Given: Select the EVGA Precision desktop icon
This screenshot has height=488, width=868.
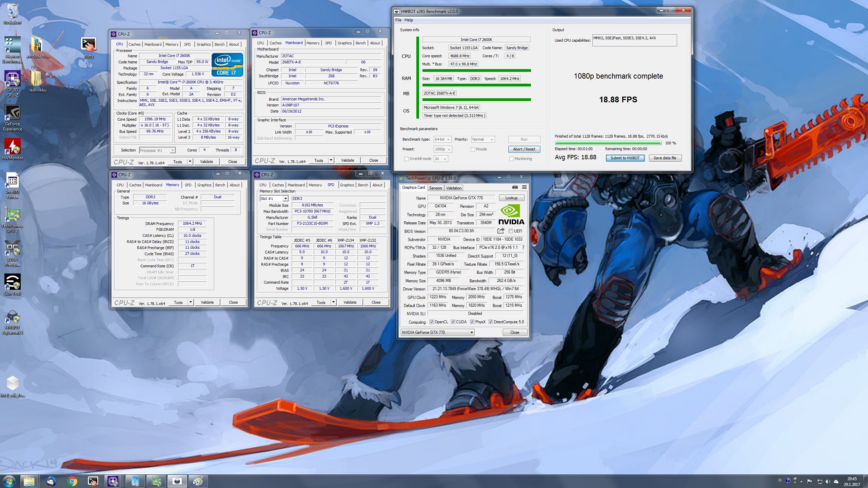Looking at the screenshot, I should click(x=12, y=253).
